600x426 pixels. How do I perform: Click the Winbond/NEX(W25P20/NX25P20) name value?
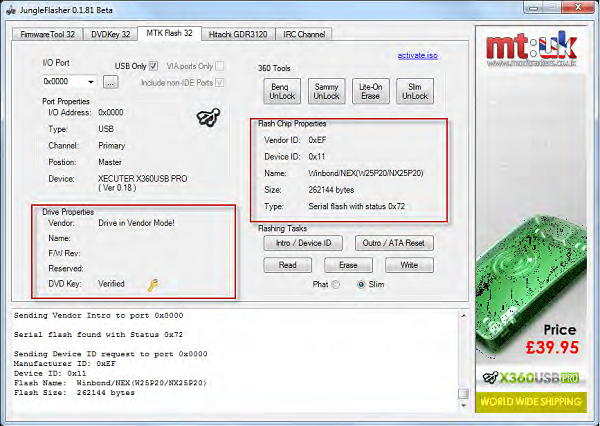click(366, 173)
